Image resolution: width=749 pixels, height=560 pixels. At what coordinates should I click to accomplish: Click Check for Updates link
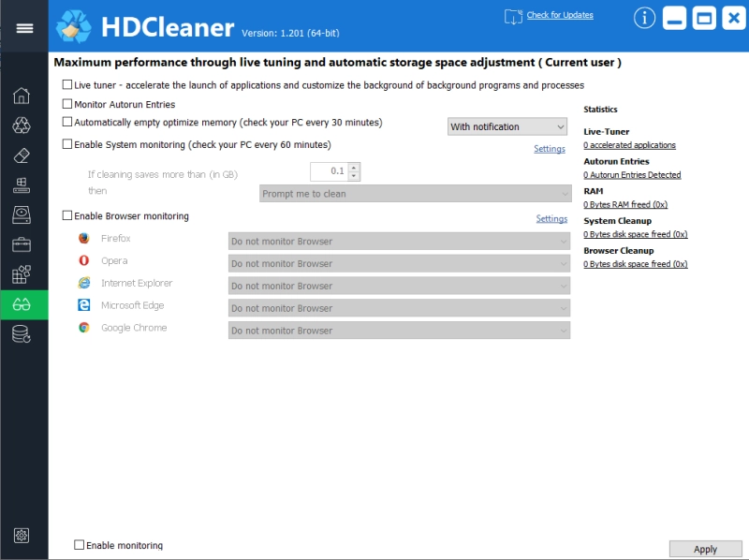[x=560, y=15]
